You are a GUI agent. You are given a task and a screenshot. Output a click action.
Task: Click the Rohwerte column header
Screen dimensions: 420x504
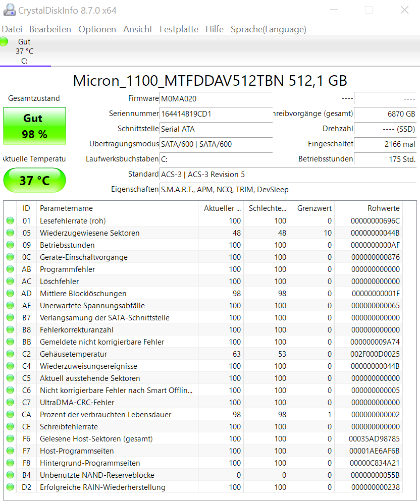coord(369,208)
